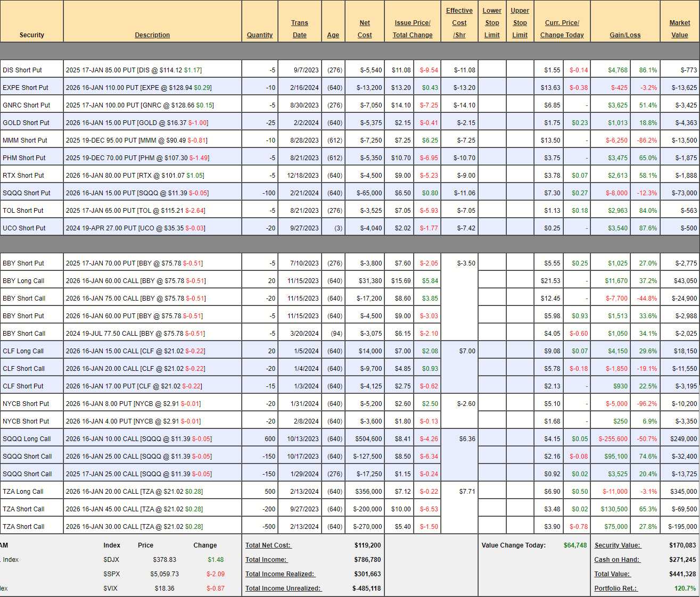Screen dimensions: 700x597
Task: Click the EXPE Short Put security cell
Action: [x=26, y=88]
